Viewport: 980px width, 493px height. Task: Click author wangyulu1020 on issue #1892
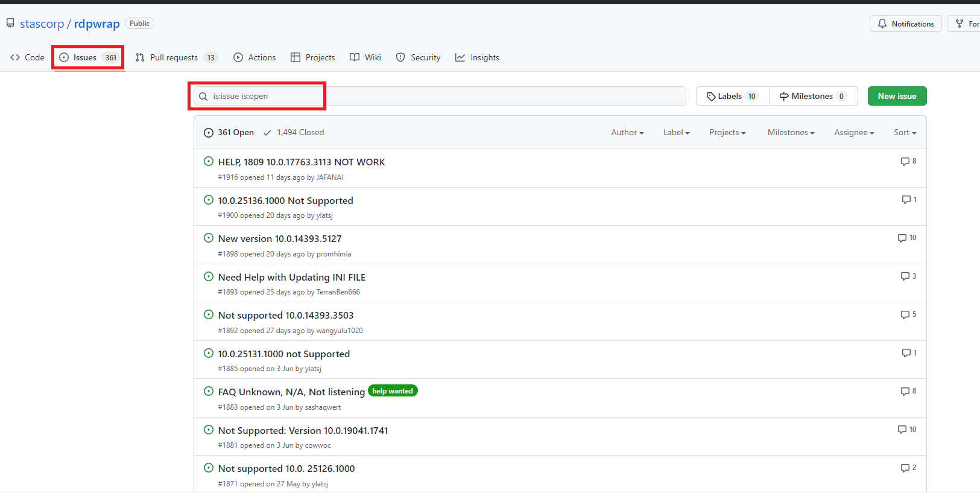coord(340,331)
